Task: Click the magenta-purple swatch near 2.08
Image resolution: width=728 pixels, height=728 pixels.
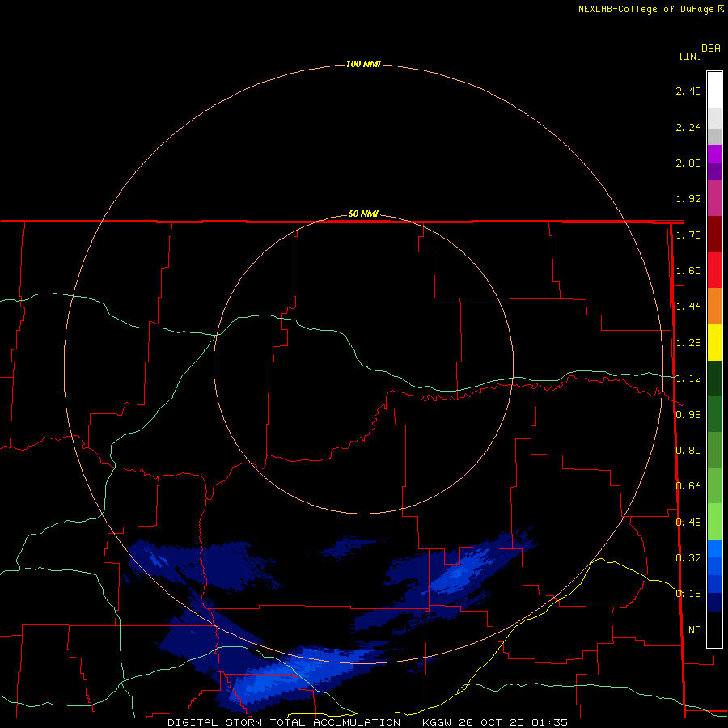Action: tap(714, 154)
